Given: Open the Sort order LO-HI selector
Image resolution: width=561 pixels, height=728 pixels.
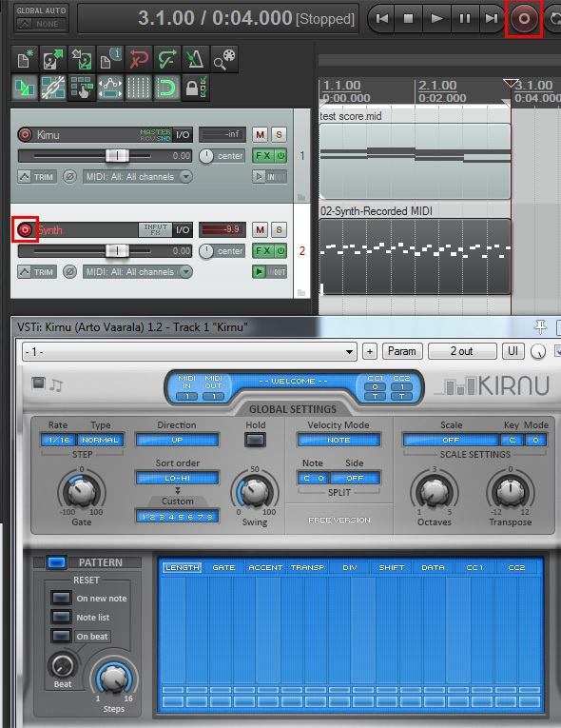Looking at the screenshot, I should [x=177, y=479].
